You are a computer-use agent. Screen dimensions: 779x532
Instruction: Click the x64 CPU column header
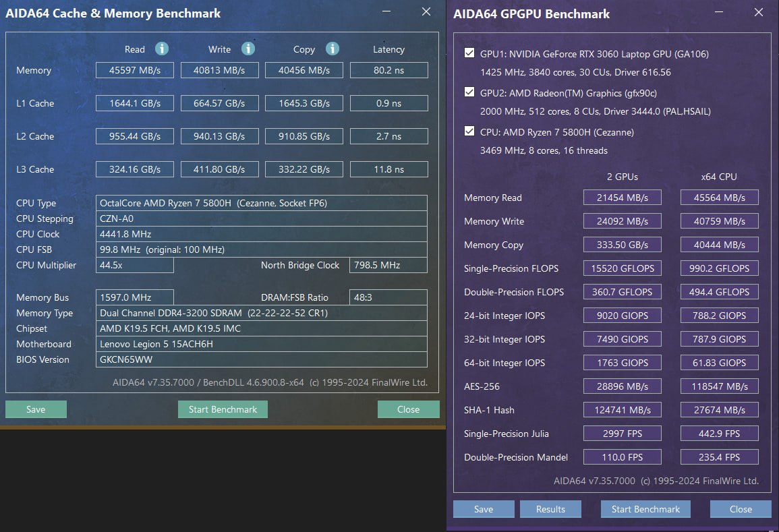pyautogui.click(x=719, y=177)
